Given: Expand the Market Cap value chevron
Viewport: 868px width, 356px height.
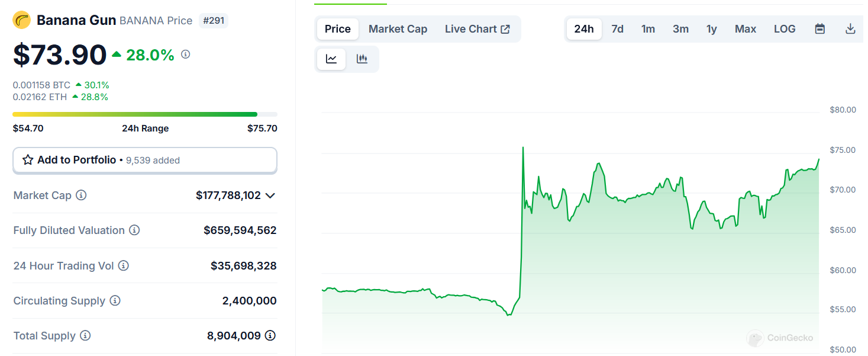Looking at the screenshot, I should click(x=270, y=195).
